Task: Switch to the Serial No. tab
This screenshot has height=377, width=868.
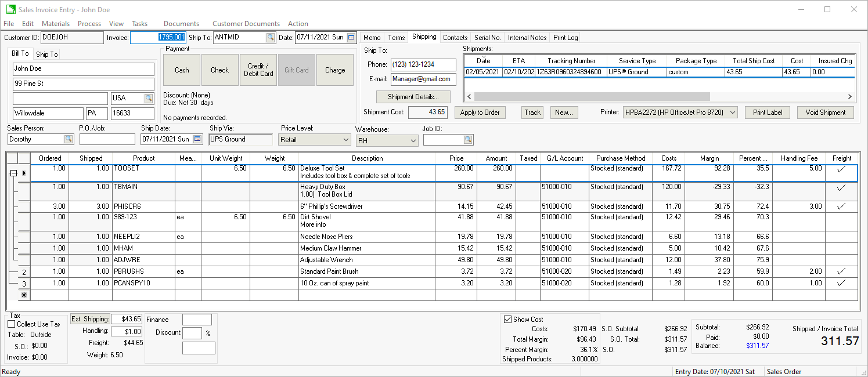Action: click(x=487, y=38)
